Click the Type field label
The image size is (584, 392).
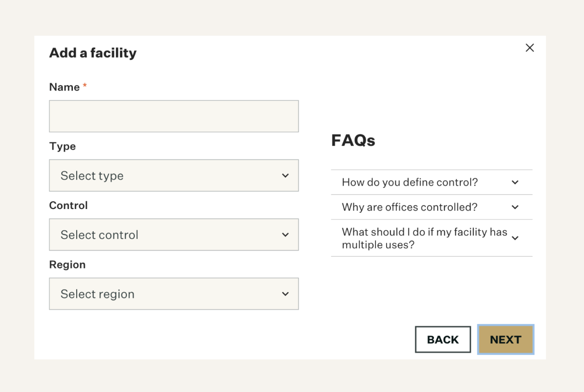coord(62,146)
